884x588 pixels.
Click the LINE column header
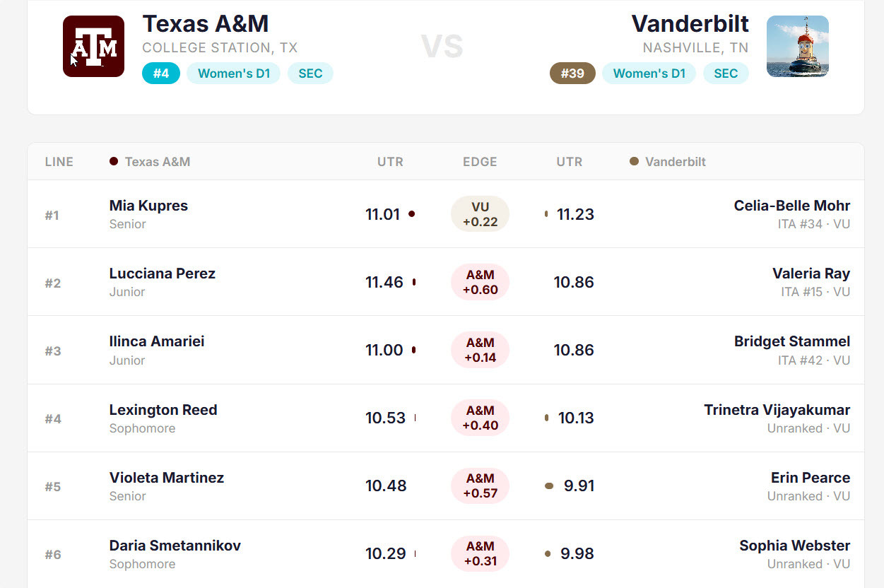(59, 162)
